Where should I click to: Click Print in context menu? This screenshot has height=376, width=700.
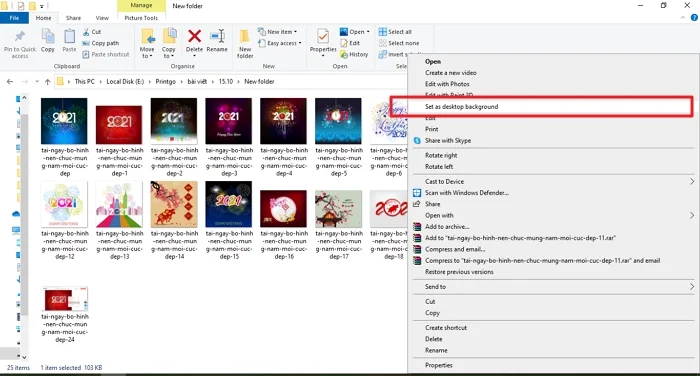[x=432, y=129]
